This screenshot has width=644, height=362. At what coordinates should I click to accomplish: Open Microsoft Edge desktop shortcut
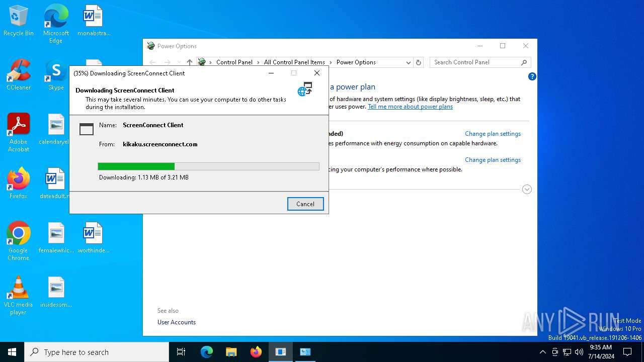click(56, 24)
